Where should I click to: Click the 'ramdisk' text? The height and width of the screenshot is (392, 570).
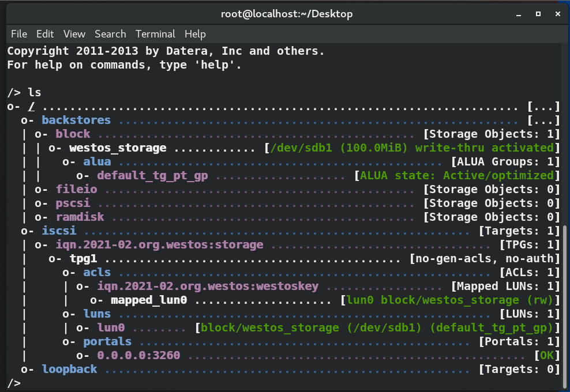click(x=80, y=217)
